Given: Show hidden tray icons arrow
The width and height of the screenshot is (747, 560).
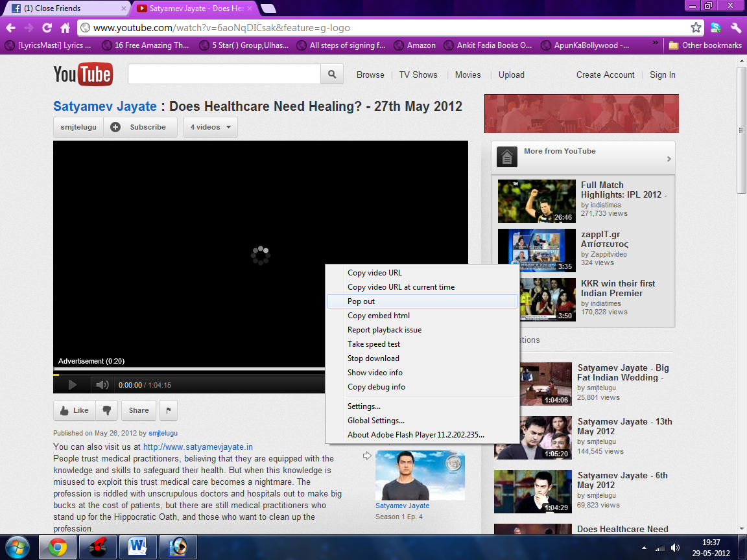Looking at the screenshot, I should 644,548.
